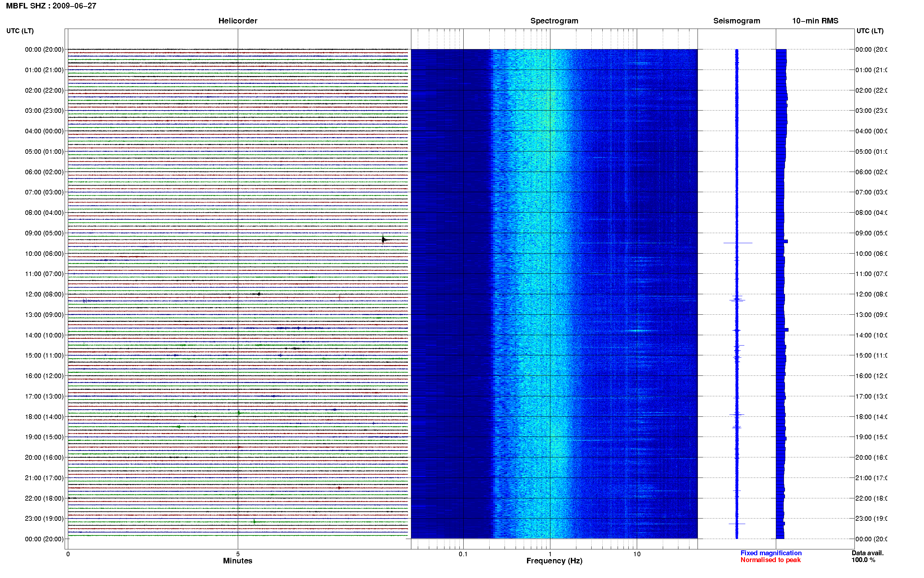The image size is (924, 578).
Task: Click the 1 Hz frequency tick label
Action: tap(550, 554)
